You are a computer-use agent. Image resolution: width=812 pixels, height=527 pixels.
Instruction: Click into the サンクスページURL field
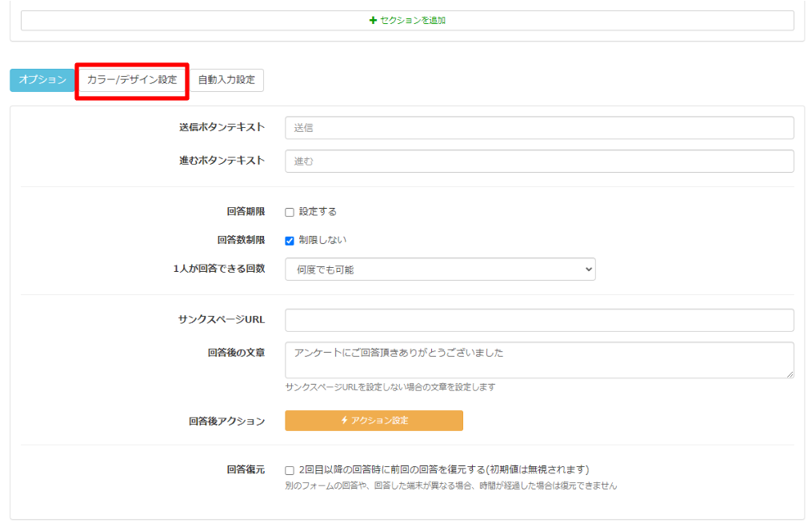point(539,320)
